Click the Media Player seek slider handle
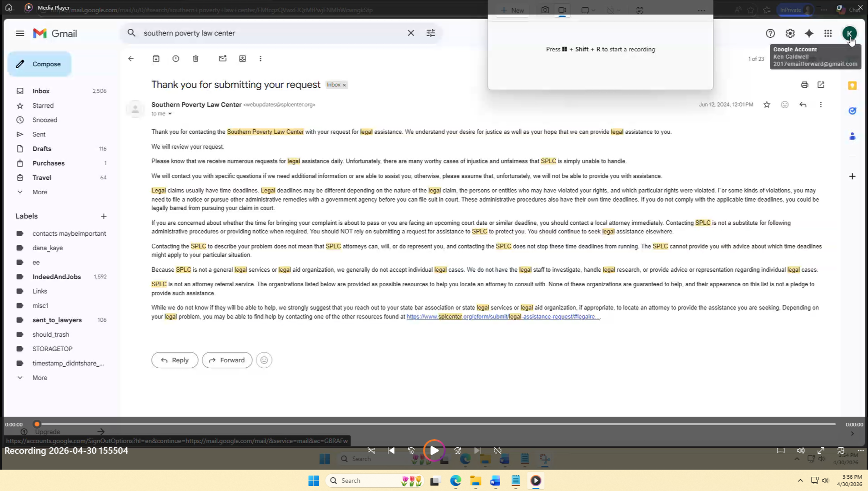868x491 pixels. coord(37,424)
